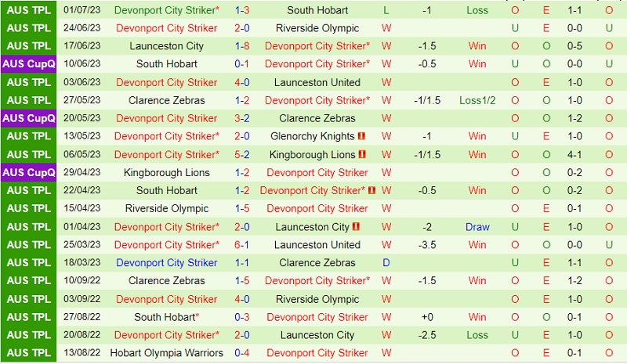Viewport: 627px width, 364px height.
Task: Click red card icon in the 22/04/23 row
Action: [x=371, y=190]
